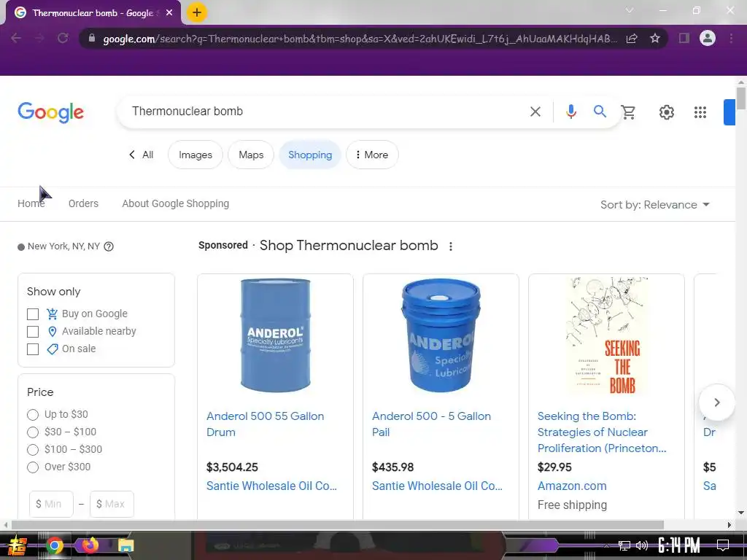The image size is (747, 560).
Task: Clear the search box text
Action: 535,112
